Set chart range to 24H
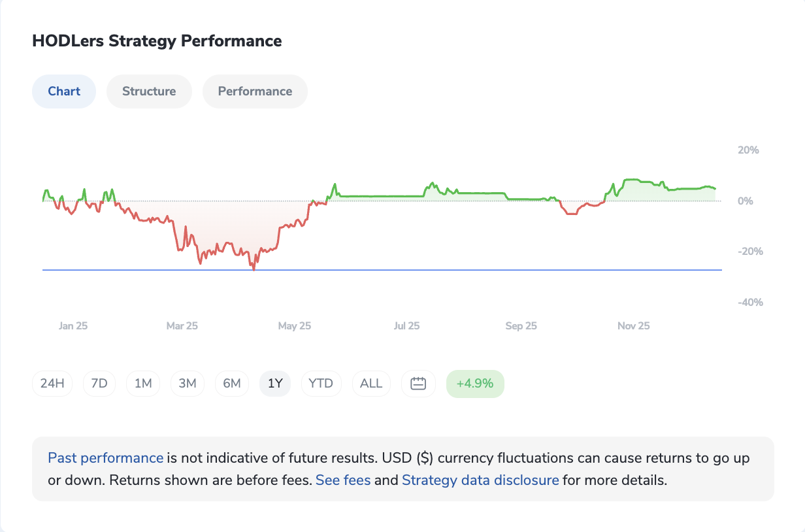This screenshot has height=532, width=805. click(52, 384)
